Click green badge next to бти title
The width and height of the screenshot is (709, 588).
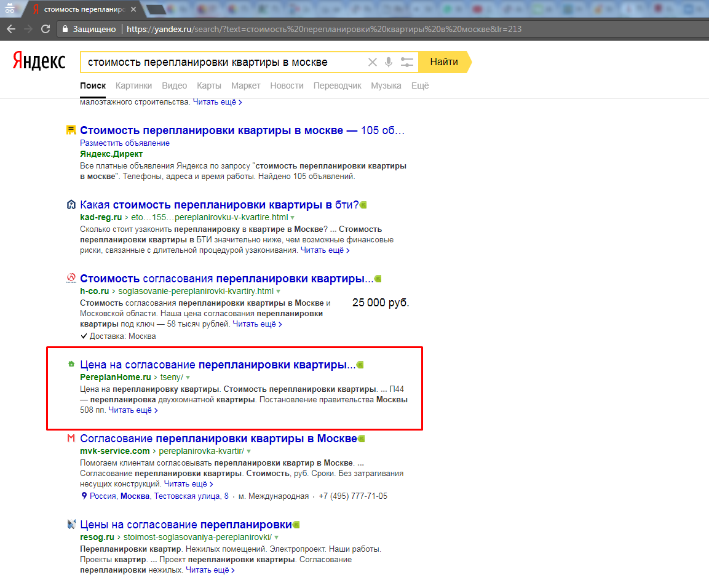point(363,205)
